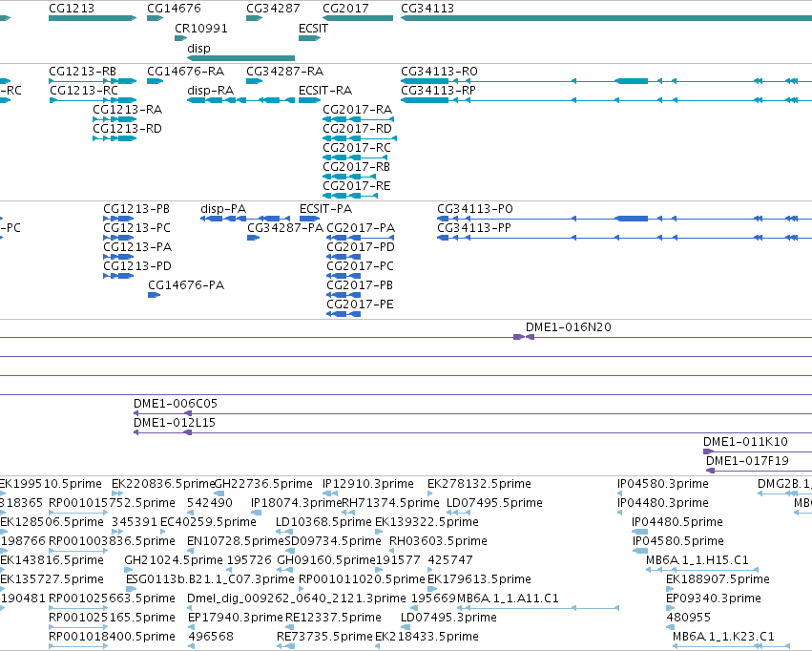Screen dimensions: 812x651
Task: Click EST IP12910.3prime
Action: [330, 493]
